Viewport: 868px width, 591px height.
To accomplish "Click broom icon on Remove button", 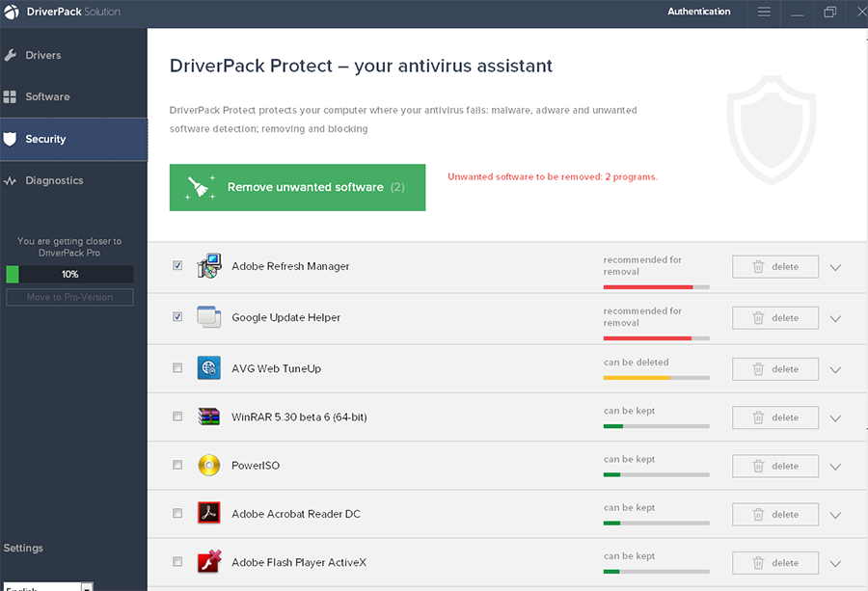I will (x=200, y=187).
